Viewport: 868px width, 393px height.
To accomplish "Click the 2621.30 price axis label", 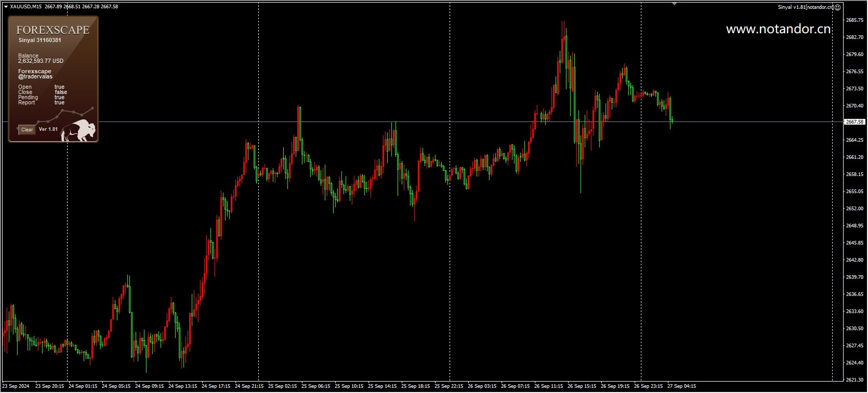I will pyautogui.click(x=855, y=380).
